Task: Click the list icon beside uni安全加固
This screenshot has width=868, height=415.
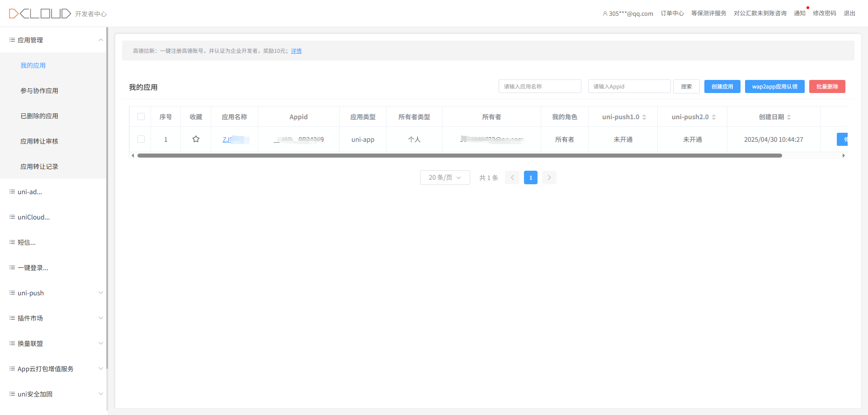Action: tap(12, 394)
